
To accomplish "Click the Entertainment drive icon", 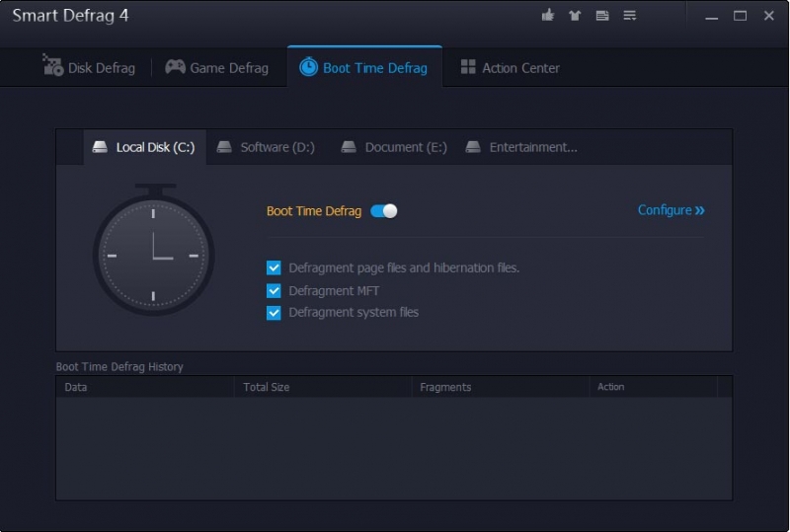I will (x=473, y=147).
